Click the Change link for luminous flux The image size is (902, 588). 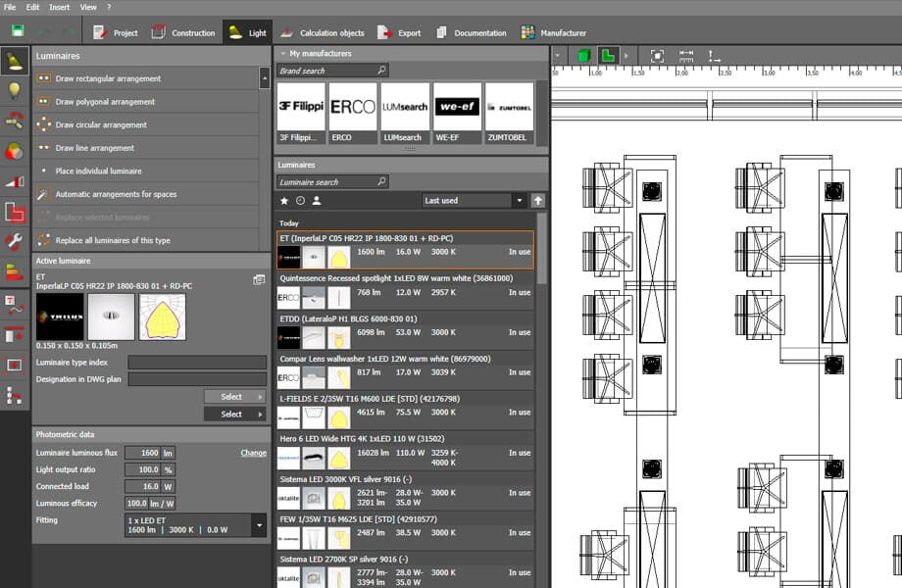click(x=253, y=453)
